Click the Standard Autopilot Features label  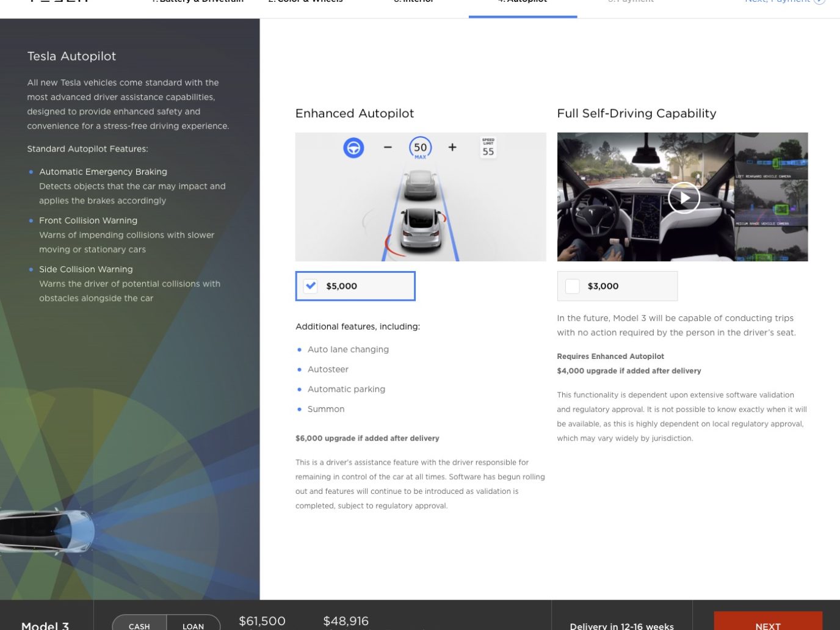tap(87, 149)
